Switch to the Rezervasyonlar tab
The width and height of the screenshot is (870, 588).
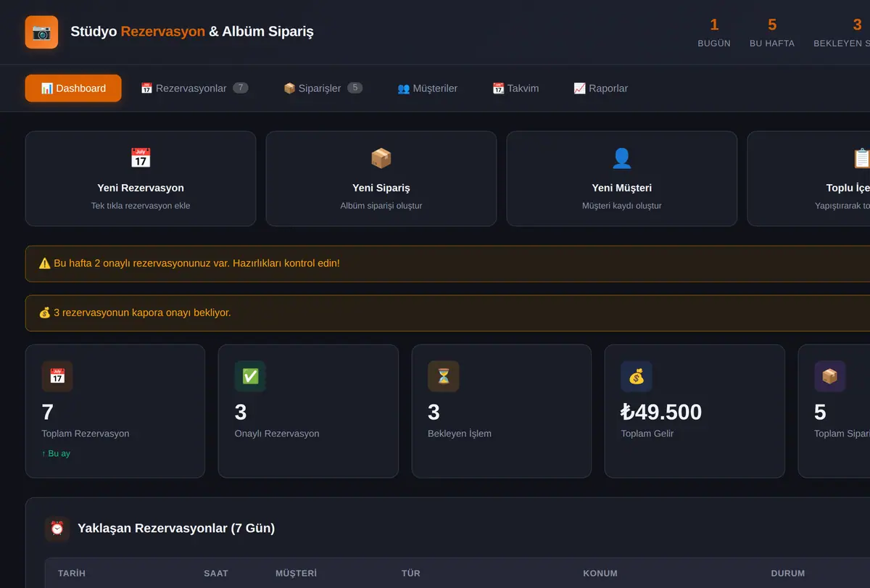[194, 88]
